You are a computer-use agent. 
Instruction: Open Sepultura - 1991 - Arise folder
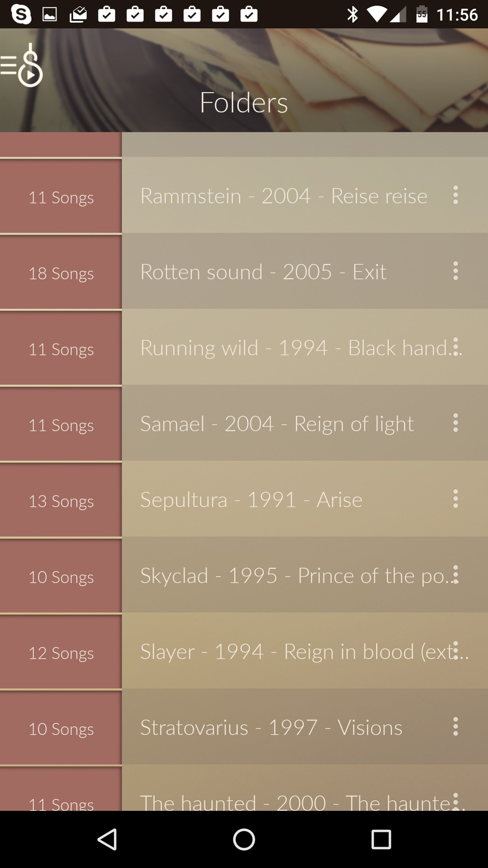[x=251, y=500]
